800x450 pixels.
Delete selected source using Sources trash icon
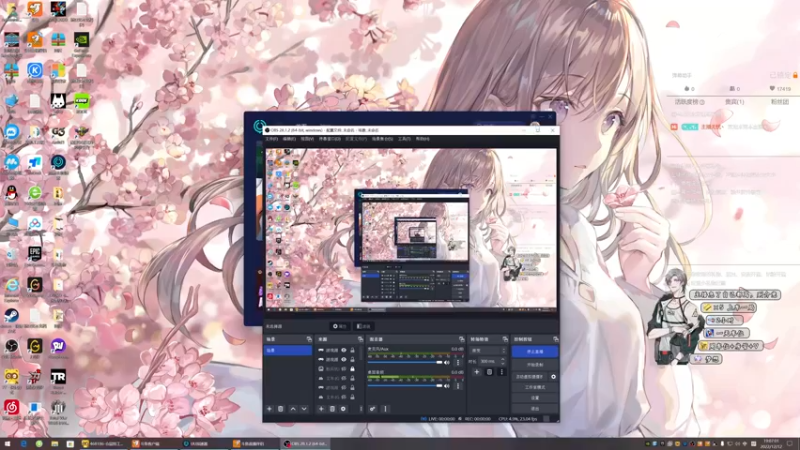[332, 409]
